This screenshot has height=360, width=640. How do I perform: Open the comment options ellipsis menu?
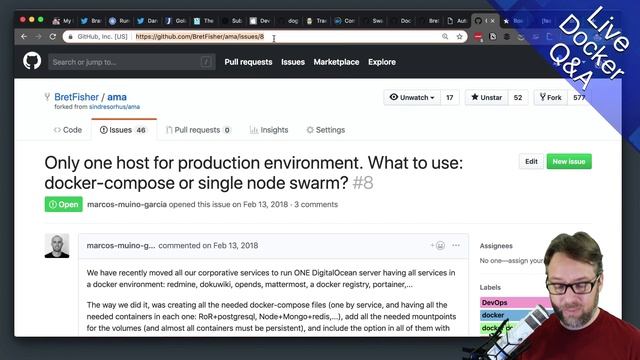click(x=456, y=245)
